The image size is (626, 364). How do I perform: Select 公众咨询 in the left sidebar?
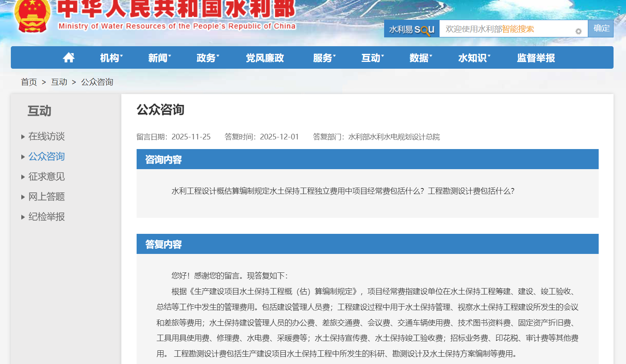click(x=47, y=157)
